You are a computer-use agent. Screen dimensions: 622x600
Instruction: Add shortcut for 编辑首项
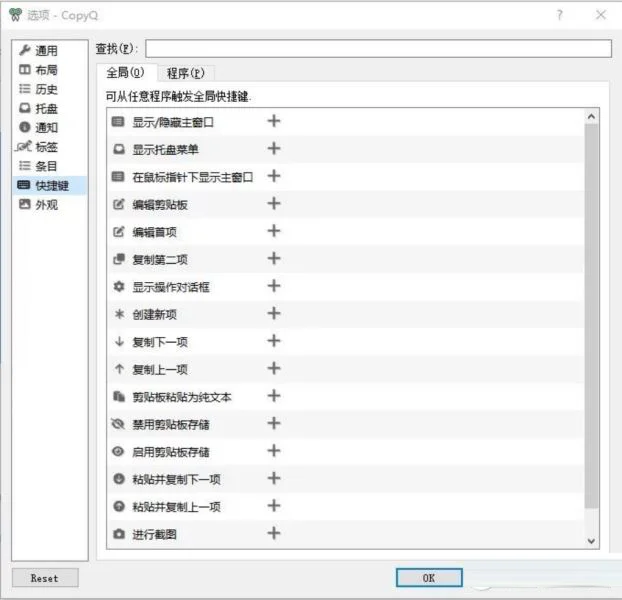tap(274, 231)
